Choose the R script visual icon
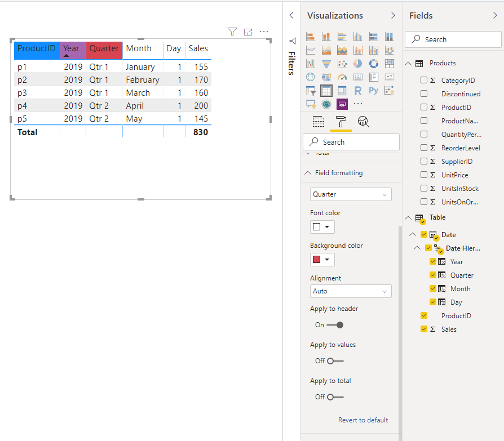 [x=358, y=91]
